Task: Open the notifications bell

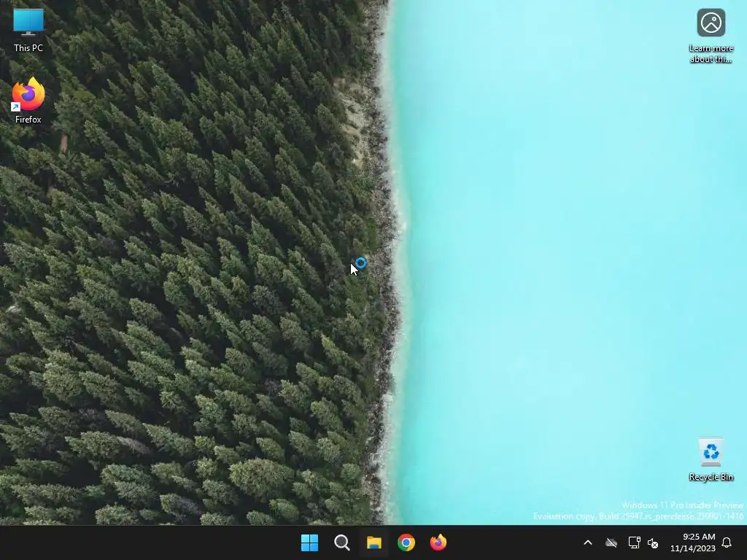Action: pos(727,542)
